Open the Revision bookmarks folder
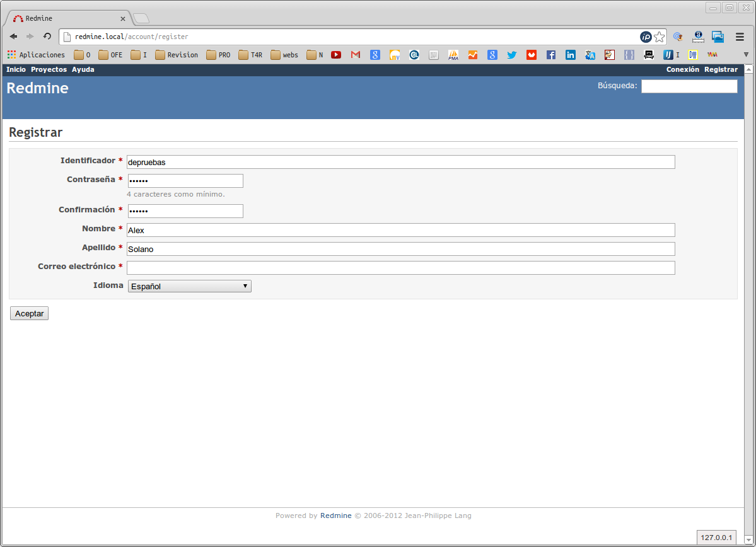 177,55
